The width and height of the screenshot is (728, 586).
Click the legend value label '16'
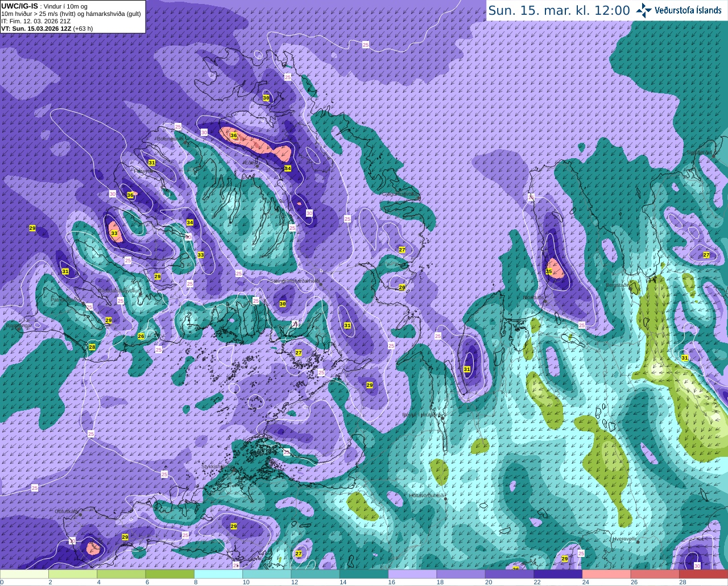coord(391,583)
